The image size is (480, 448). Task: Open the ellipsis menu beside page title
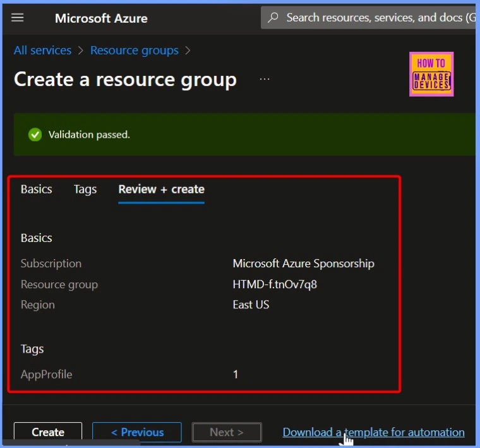point(265,79)
